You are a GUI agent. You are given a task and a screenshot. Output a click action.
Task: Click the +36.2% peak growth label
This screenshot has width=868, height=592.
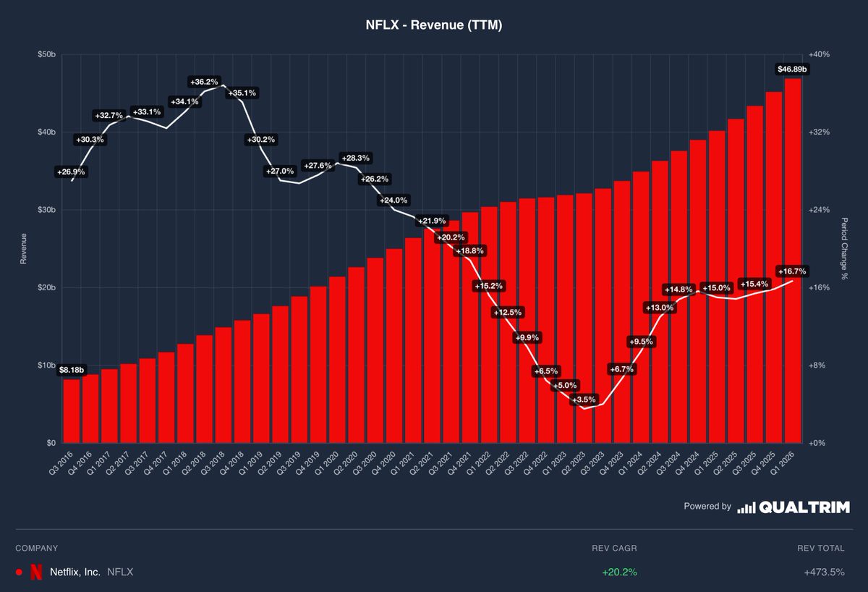pos(203,82)
